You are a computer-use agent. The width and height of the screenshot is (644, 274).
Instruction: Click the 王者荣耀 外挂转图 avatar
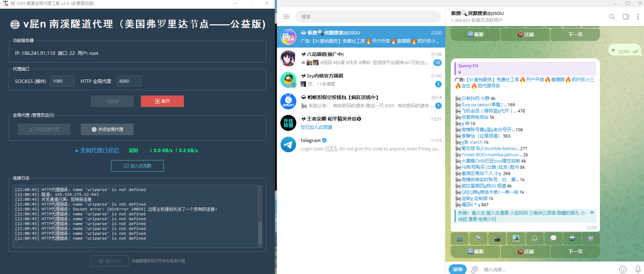(x=288, y=123)
